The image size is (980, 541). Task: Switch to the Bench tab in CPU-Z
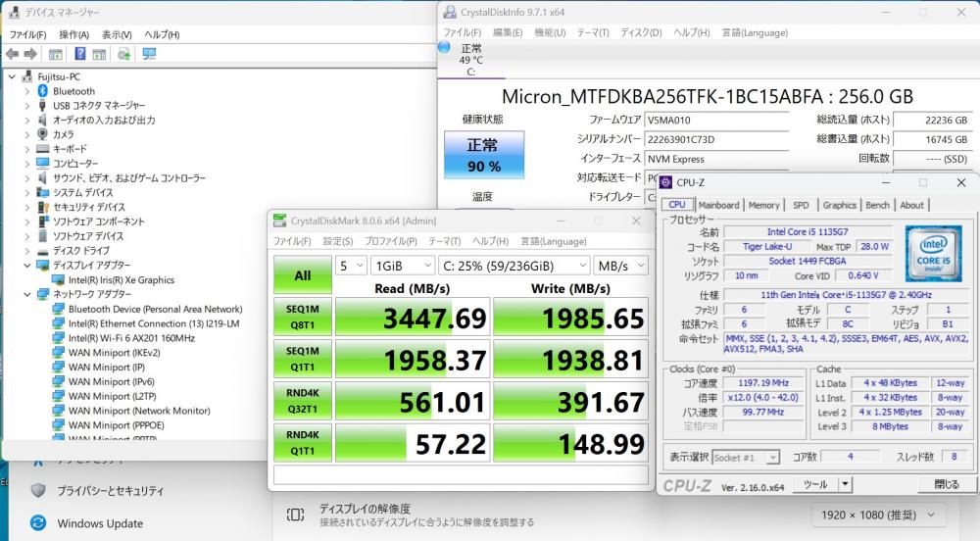coord(877,205)
